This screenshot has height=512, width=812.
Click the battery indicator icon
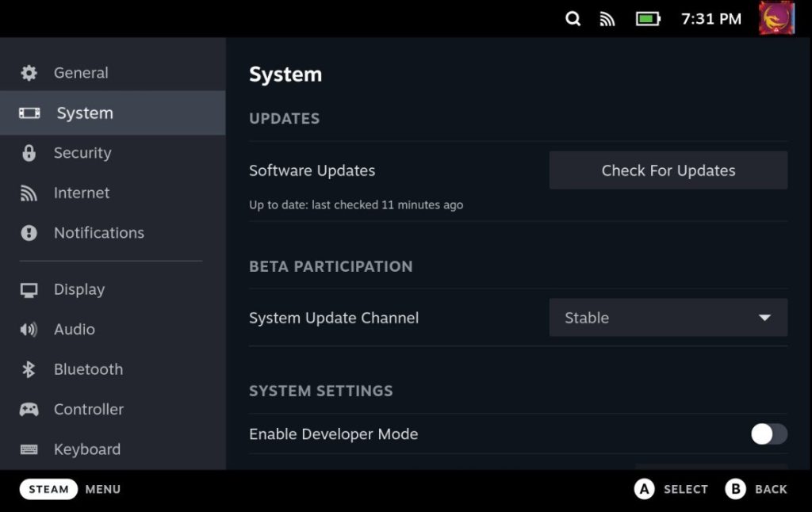(648, 19)
